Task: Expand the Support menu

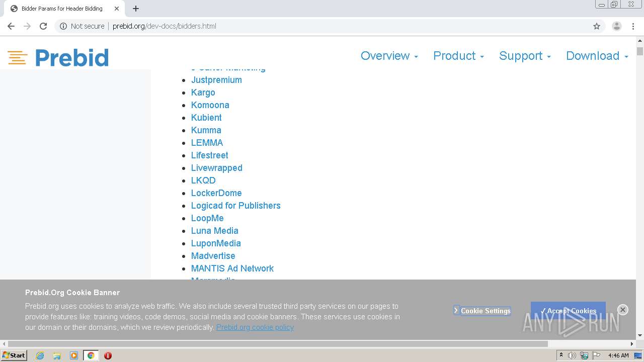Action: (525, 56)
